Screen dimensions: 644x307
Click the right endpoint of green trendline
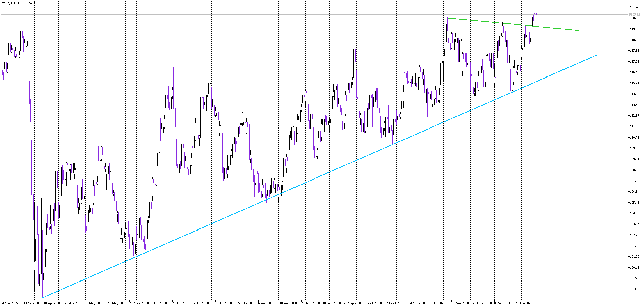(x=579, y=31)
